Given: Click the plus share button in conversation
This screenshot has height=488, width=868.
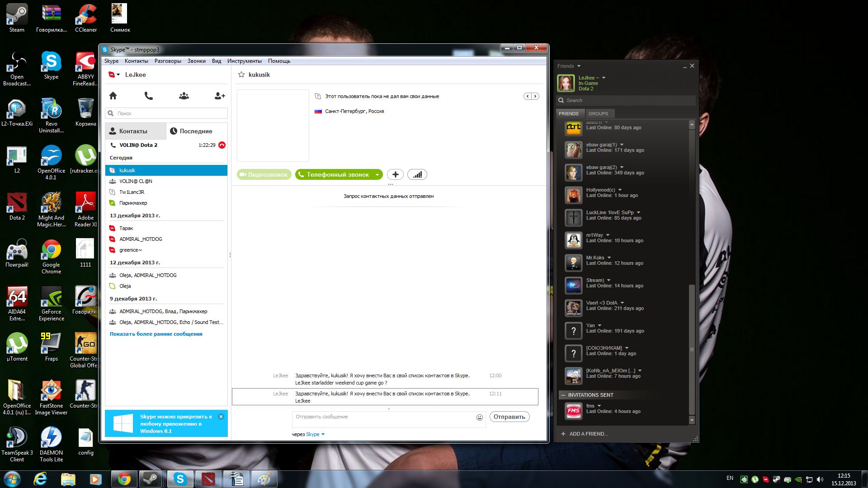Looking at the screenshot, I should (396, 174).
